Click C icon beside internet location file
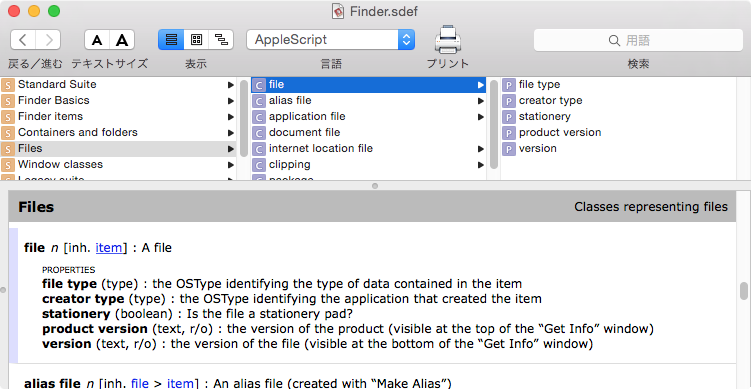The width and height of the screenshot is (751, 389). tap(259, 149)
